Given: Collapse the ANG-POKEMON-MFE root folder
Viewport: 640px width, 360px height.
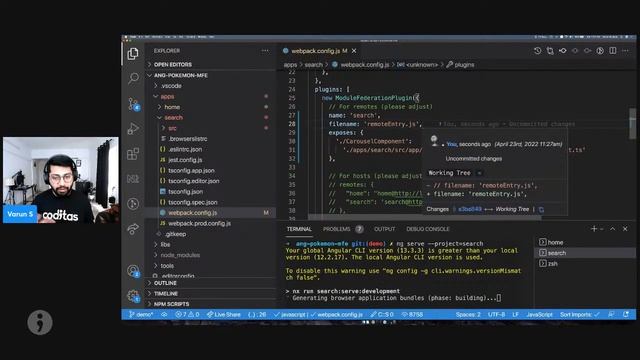Looking at the screenshot, I should point(211,76).
